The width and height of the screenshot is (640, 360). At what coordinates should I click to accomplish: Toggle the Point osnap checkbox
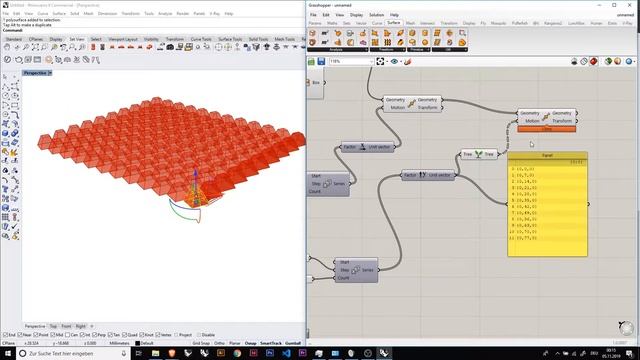[36, 335]
